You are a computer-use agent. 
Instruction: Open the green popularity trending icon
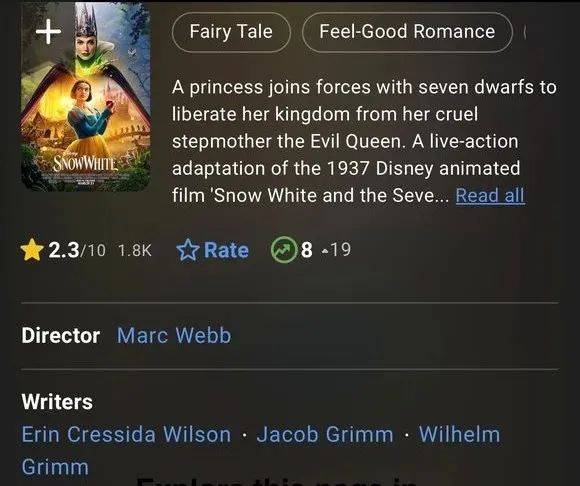coord(284,250)
